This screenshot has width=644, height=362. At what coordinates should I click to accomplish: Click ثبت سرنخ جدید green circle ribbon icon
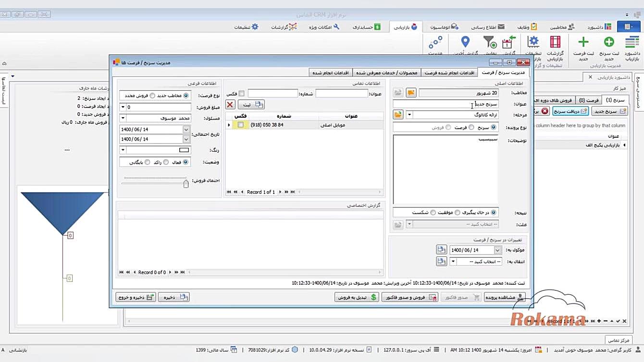[608, 42]
